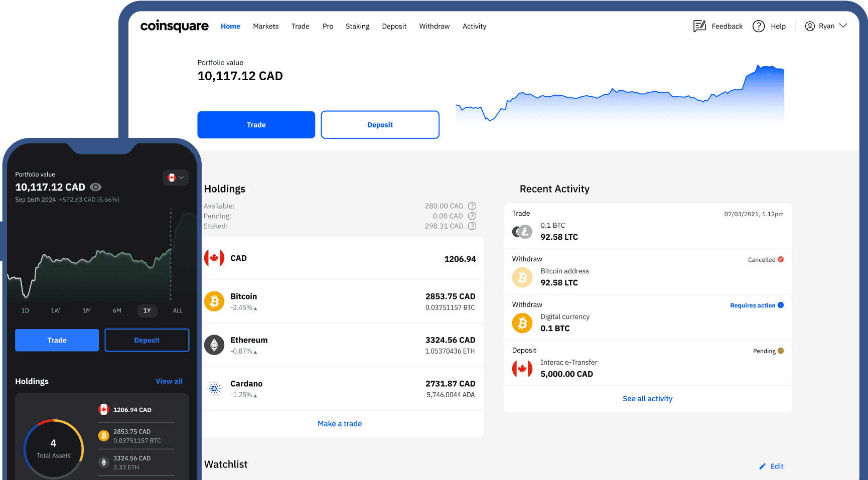This screenshot has height=480, width=868.
Task: Open the Deposit nav item
Action: coord(394,26)
